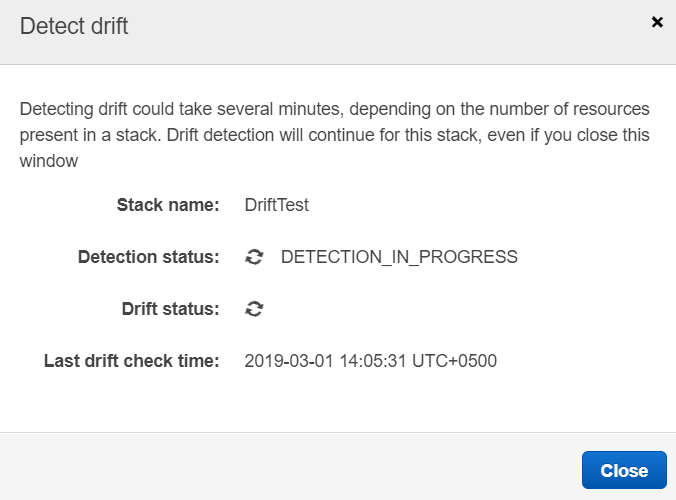Click the "Detection status:" label
Screen dimensions: 676x500
[x=148, y=257]
